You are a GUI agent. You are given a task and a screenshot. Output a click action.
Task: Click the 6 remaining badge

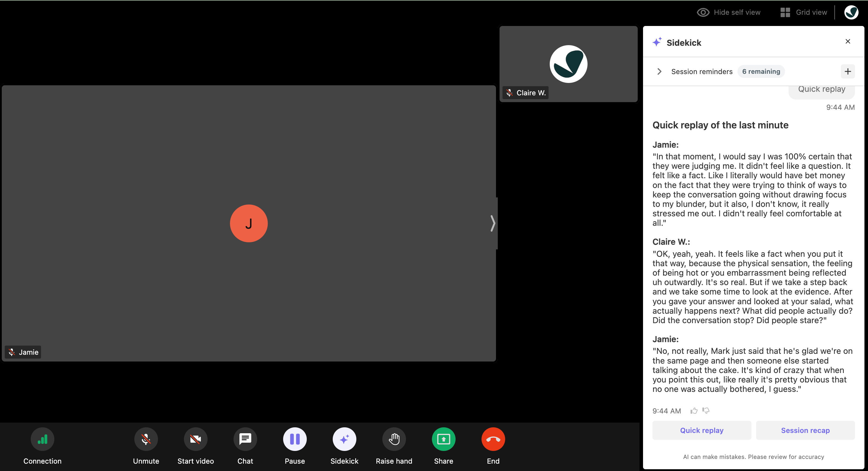click(761, 71)
